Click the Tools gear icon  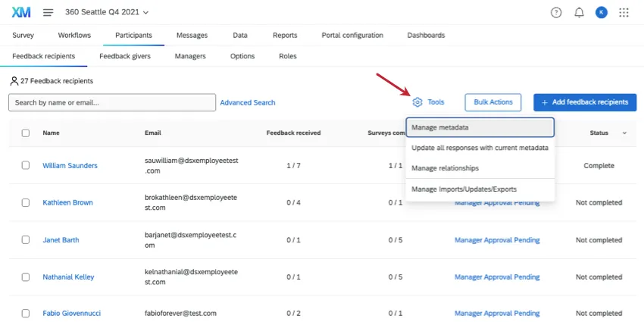click(x=417, y=102)
